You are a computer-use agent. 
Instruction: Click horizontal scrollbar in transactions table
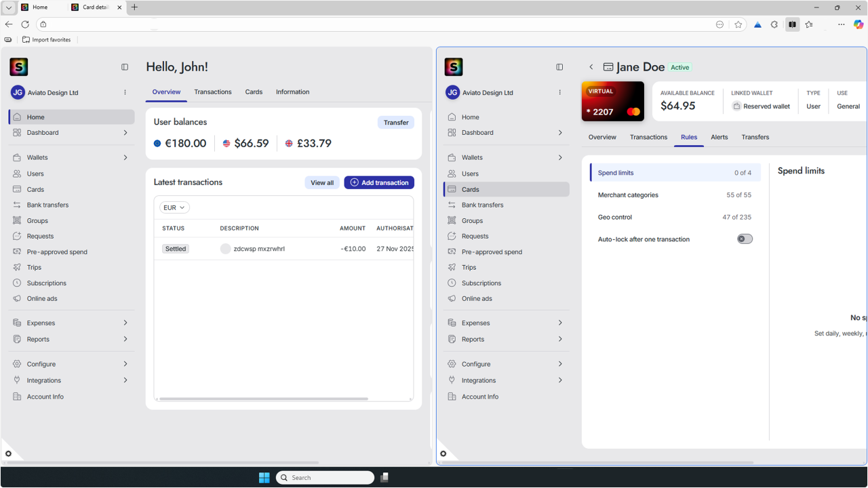pyautogui.click(x=263, y=399)
